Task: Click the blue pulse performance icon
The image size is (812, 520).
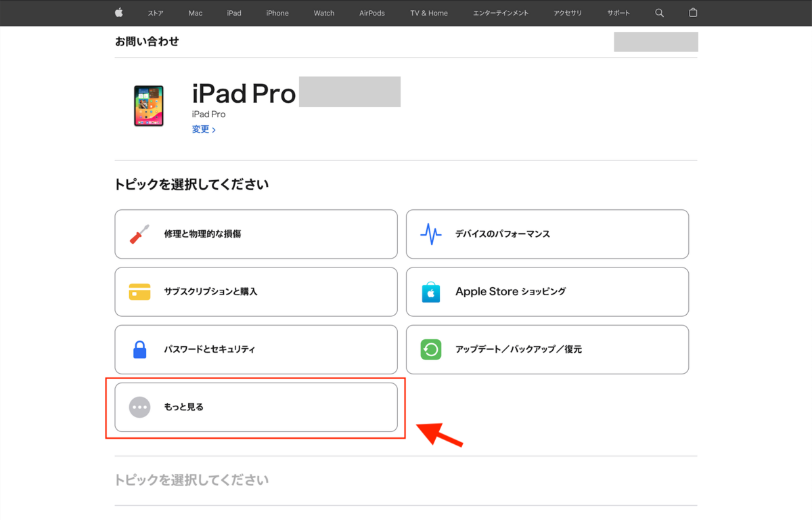Action: 430,234
